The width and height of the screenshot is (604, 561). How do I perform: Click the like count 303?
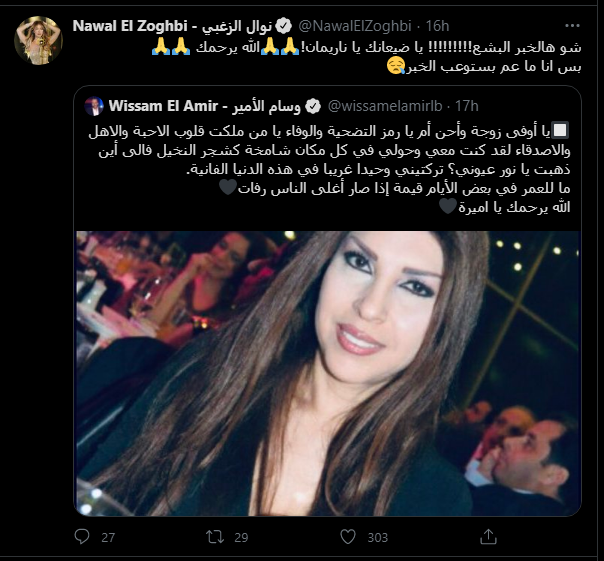[378, 537]
